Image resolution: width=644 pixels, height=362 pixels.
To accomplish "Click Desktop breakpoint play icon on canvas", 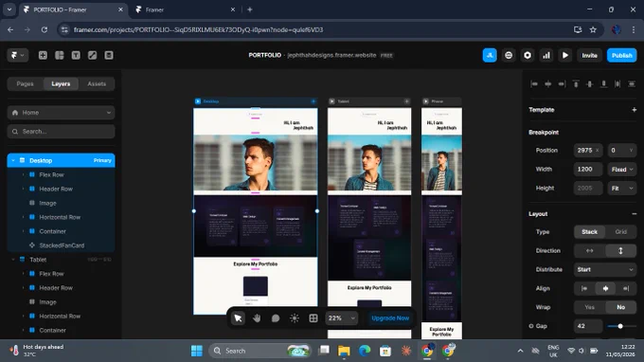I will pyautogui.click(x=198, y=101).
